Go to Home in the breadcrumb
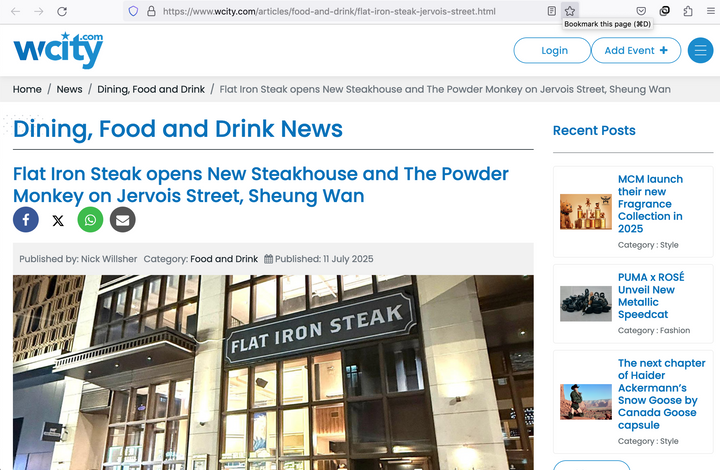The image size is (720, 470). [x=27, y=90]
